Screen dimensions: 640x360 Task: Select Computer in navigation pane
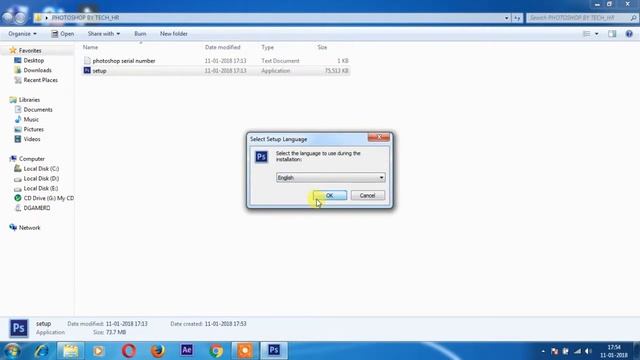point(31,159)
